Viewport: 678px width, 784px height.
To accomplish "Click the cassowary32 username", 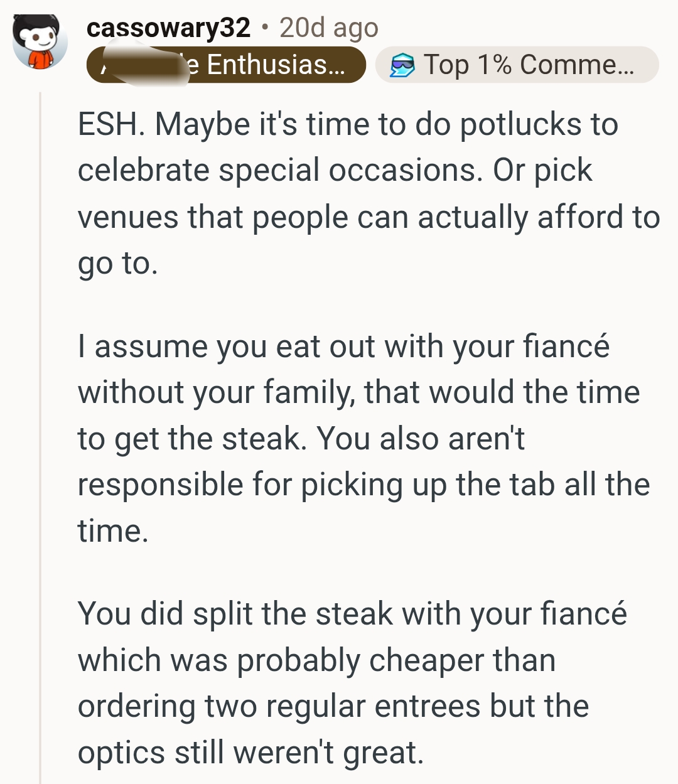I will (168, 28).
